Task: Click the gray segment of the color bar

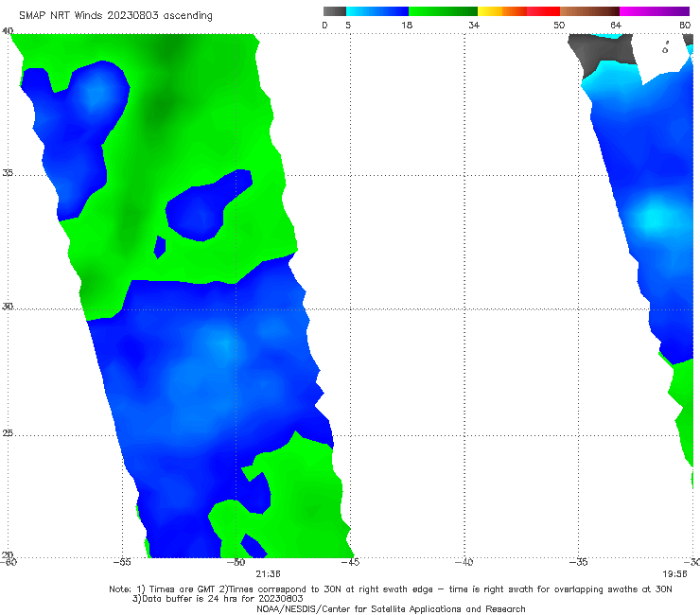Action: pos(334,11)
